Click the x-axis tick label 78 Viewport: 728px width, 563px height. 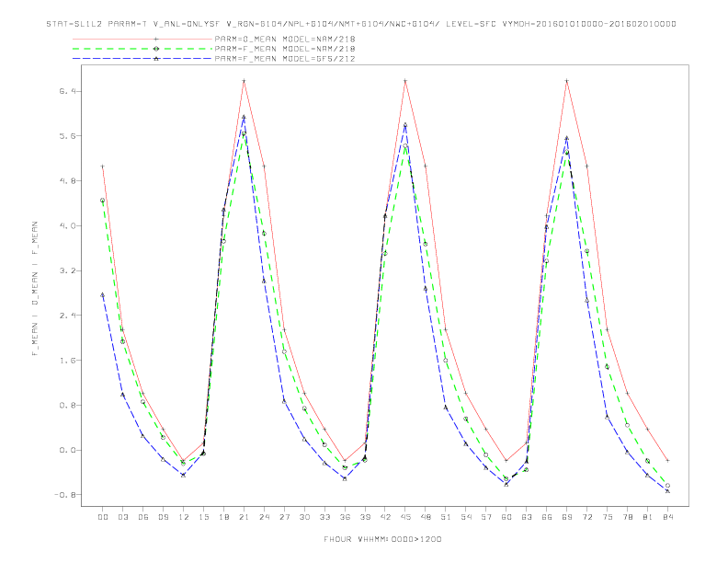click(x=628, y=517)
